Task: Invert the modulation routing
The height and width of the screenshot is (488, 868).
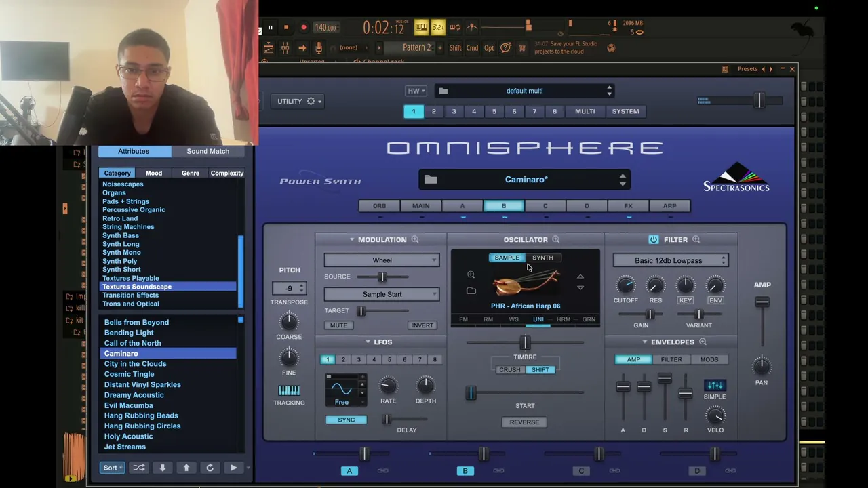Action: pyautogui.click(x=422, y=325)
